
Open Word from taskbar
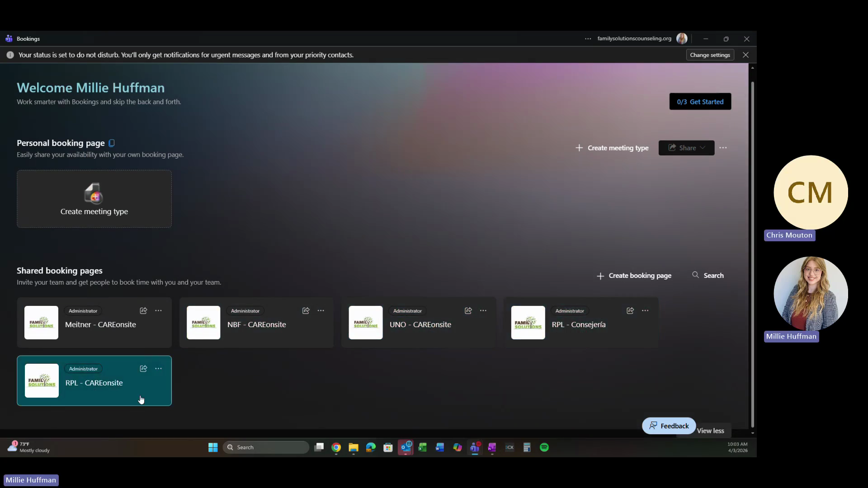(x=440, y=447)
